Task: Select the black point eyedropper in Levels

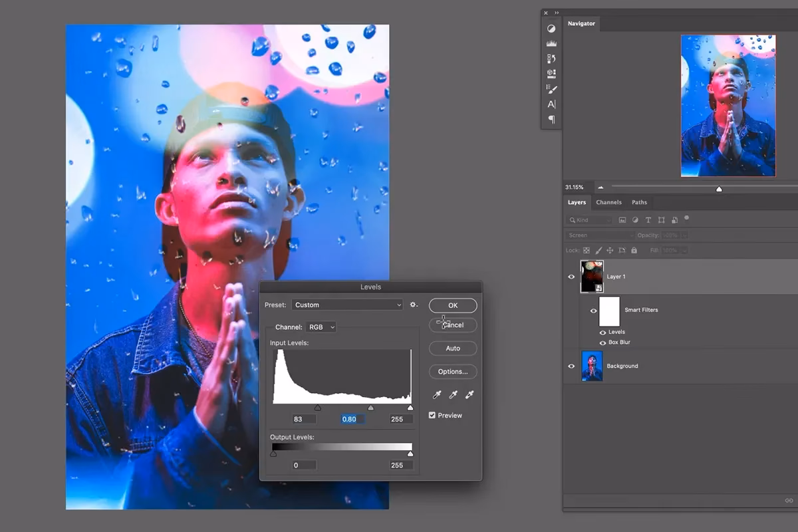Action: [x=437, y=394]
